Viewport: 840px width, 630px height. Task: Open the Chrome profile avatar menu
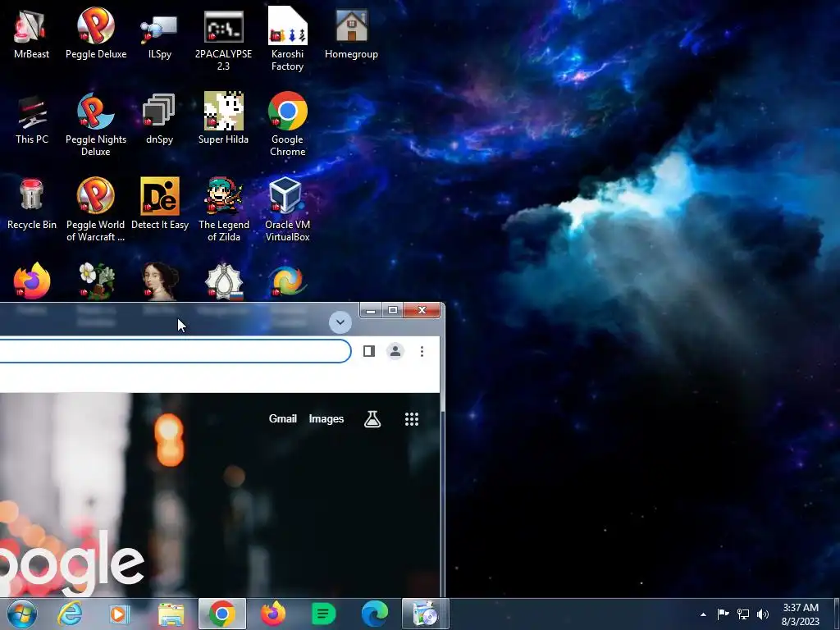395,351
